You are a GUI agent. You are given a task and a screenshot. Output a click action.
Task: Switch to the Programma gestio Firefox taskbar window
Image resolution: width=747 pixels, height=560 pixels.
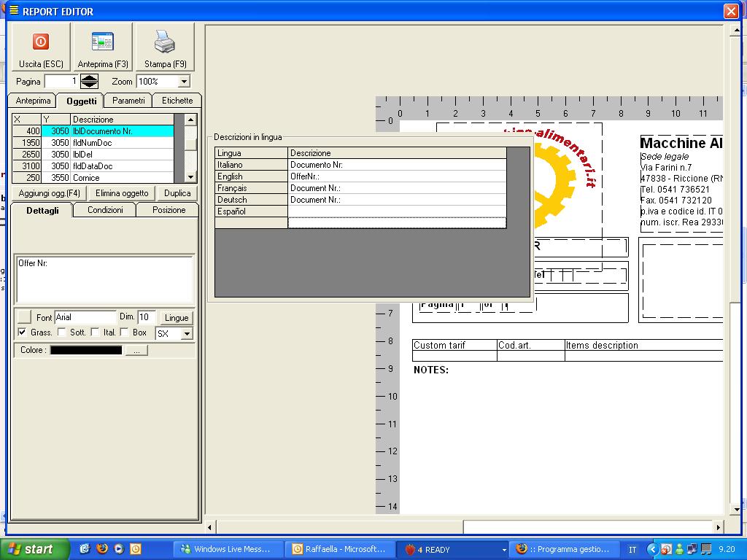click(564, 549)
